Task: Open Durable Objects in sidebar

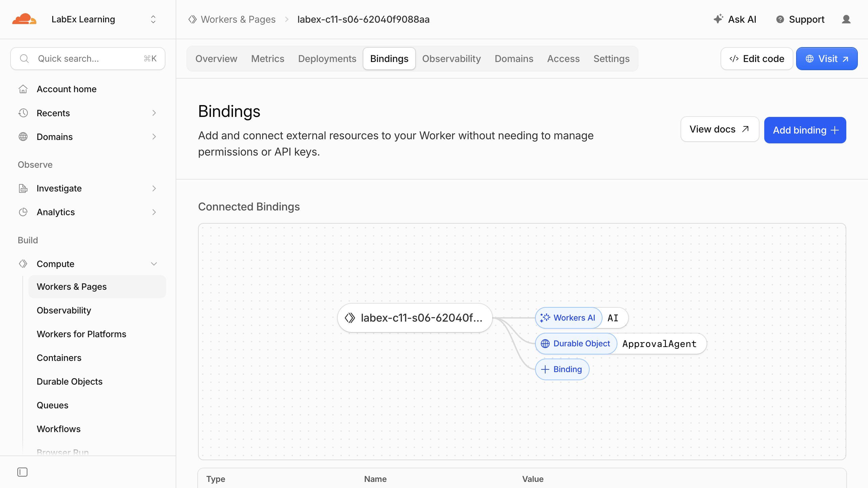Action: [x=70, y=382]
